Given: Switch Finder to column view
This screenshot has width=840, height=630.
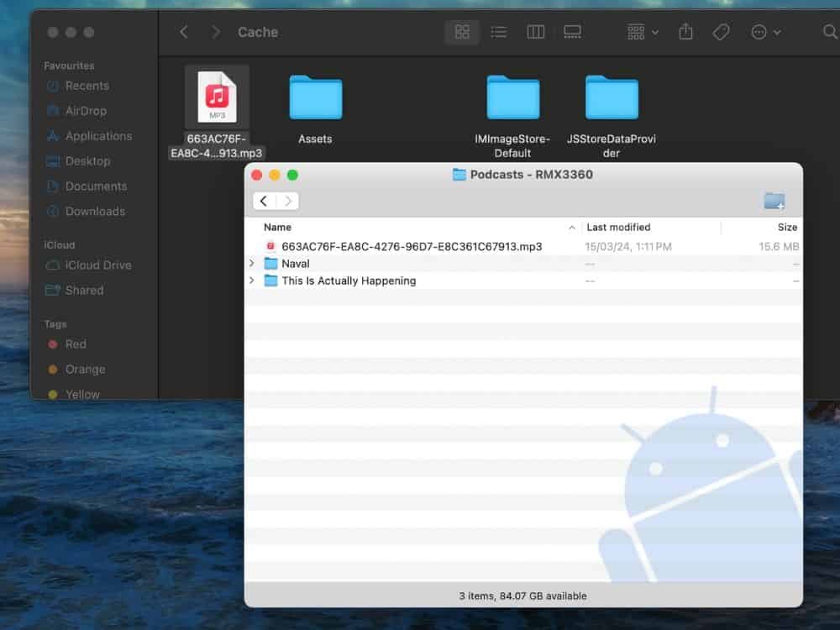Looking at the screenshot, I should click(x=536, y=32).
